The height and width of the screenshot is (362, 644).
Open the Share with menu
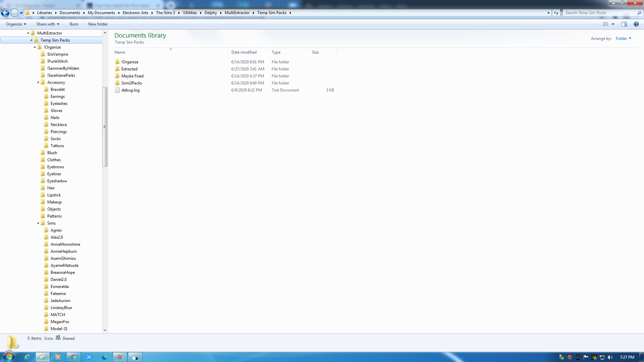(x=48, y=24)
